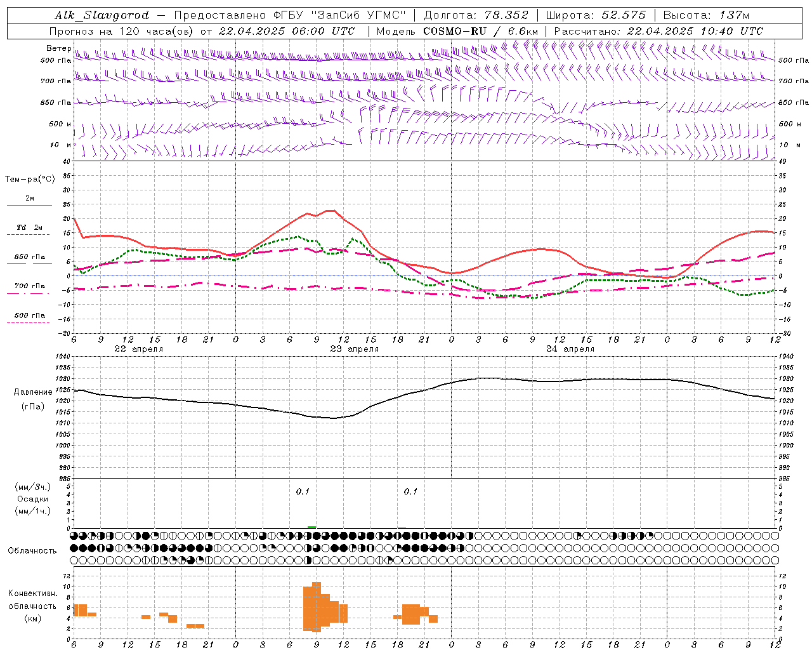Click the tallest orange convective cloud bar

[317, 607]
